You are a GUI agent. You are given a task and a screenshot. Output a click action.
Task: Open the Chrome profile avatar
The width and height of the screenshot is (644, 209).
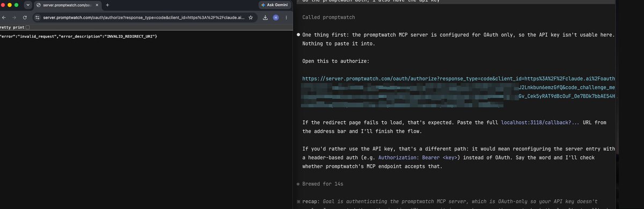(x=276, y=17)
